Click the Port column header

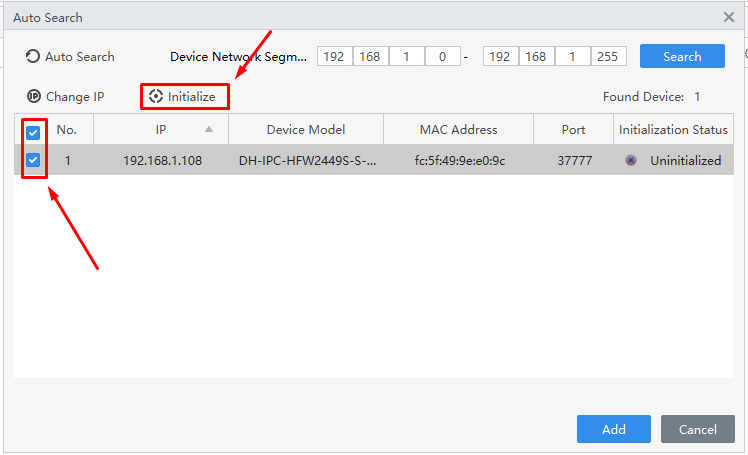point(573,129)
